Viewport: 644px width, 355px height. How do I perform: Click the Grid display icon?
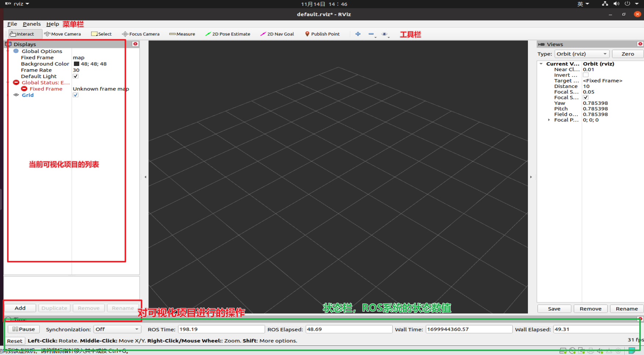tap(16, 95)
